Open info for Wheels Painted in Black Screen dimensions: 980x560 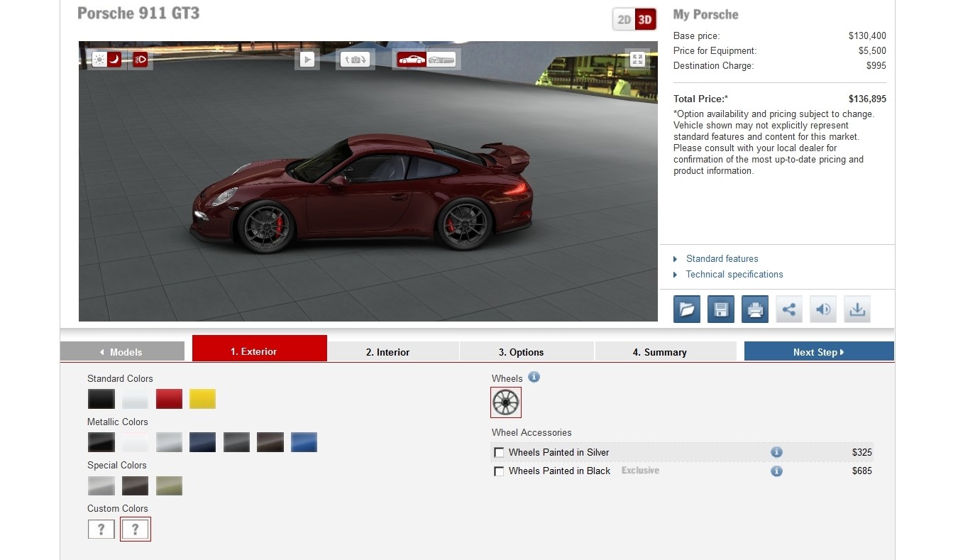click(776, 471)
